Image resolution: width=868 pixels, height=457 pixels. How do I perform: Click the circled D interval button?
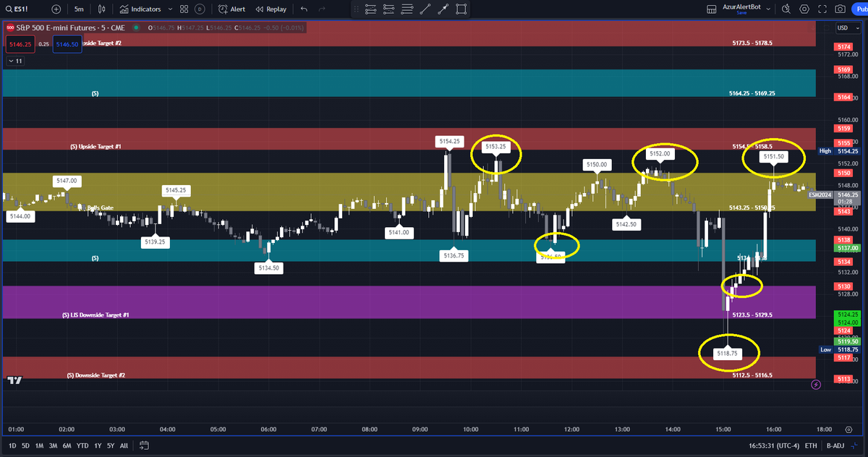(200, 9)
